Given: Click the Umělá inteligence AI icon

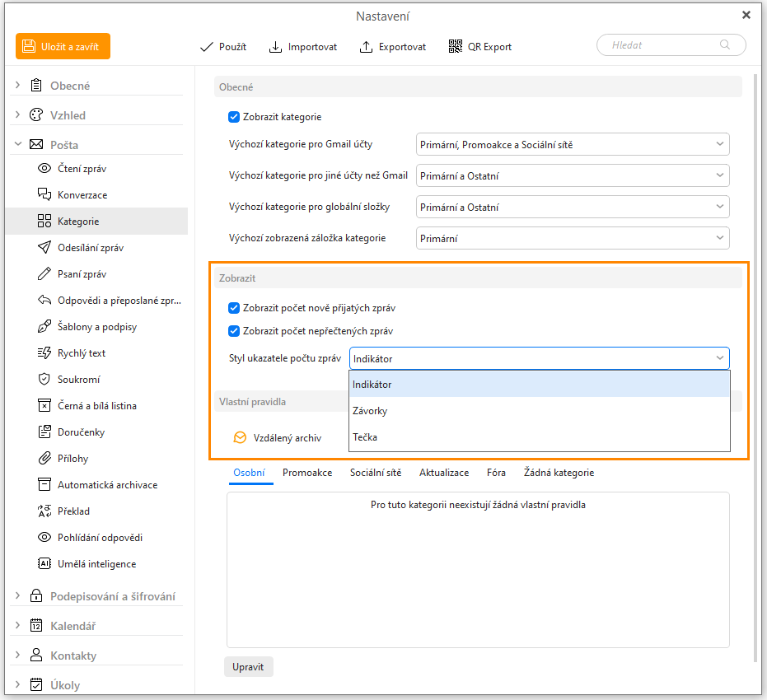Looking at the screenshot, I should [x=44, y=564].
